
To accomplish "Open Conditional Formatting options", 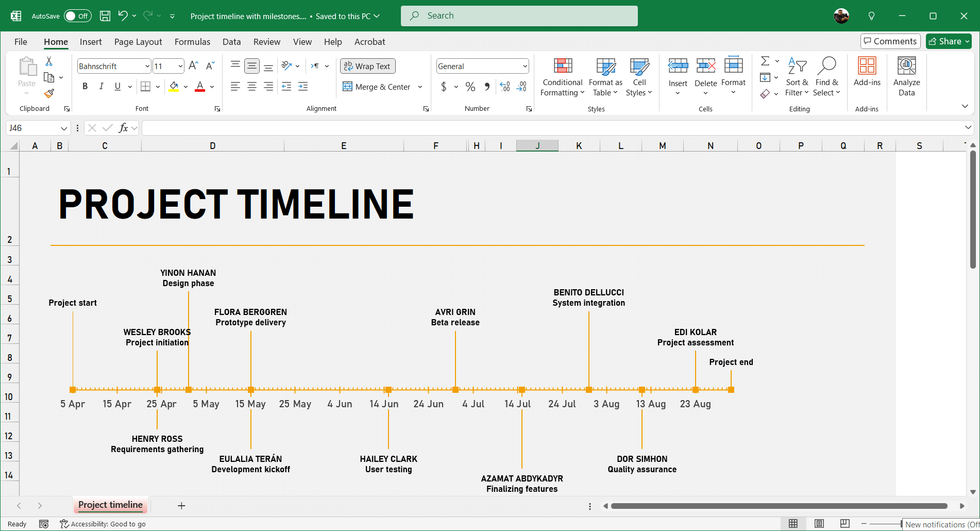I will (562, 76).
